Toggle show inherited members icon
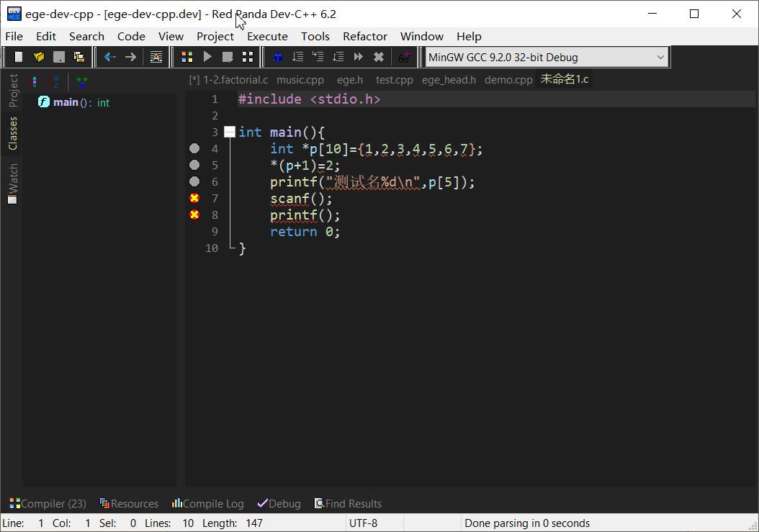The height and width of the screenshot is (532, 759). pyautogui.click(x=82, y=82)
